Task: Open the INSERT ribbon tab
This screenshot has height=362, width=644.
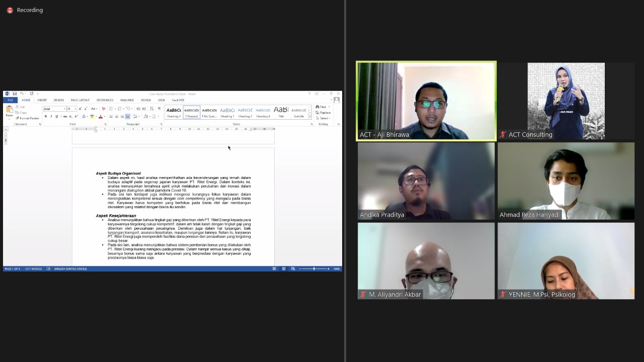Action: click(42, 100)
